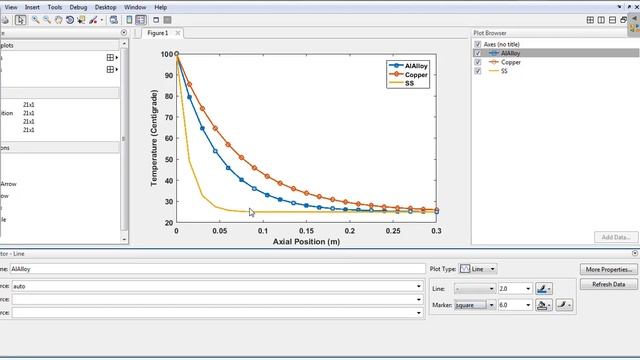Open the marker edge color picker
The height and width of the screenshot is (360, 640).
[x=564, y=305]
